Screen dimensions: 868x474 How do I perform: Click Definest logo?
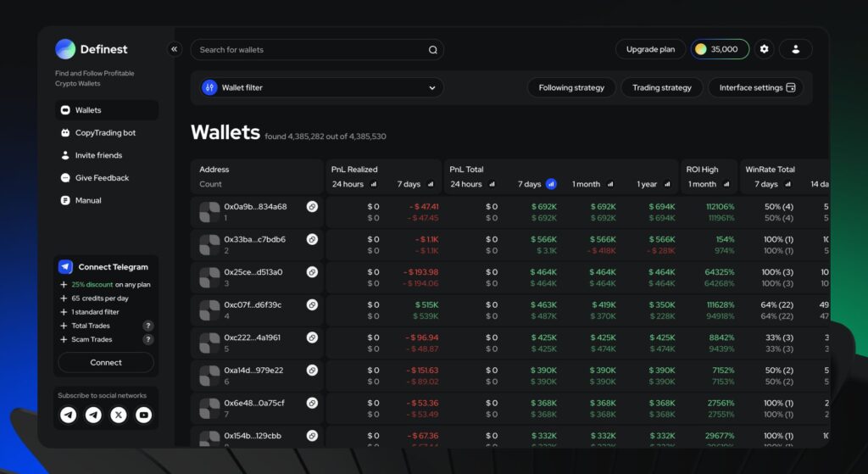(65, 49)
